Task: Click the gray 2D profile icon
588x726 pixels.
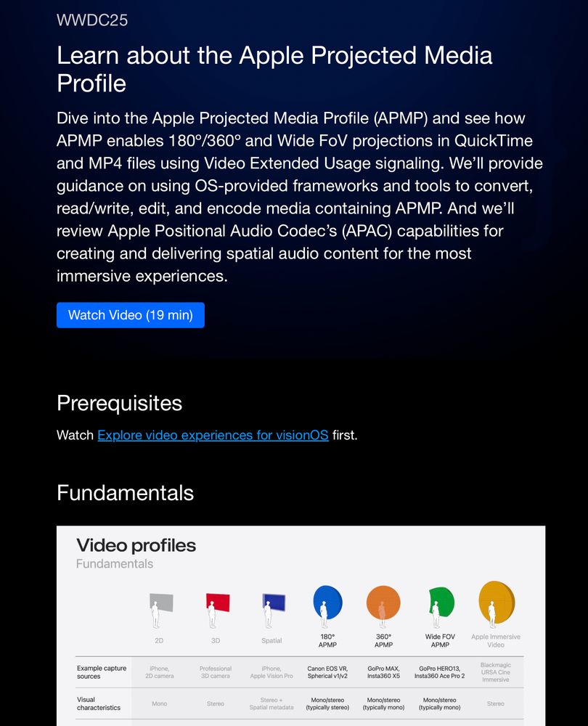Action: 160,609
